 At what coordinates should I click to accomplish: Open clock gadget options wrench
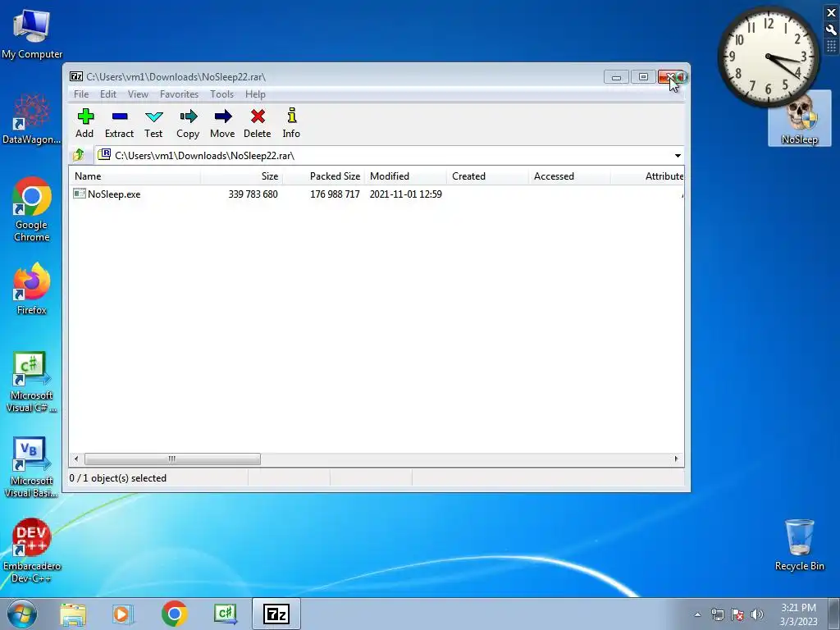[832, 30]
